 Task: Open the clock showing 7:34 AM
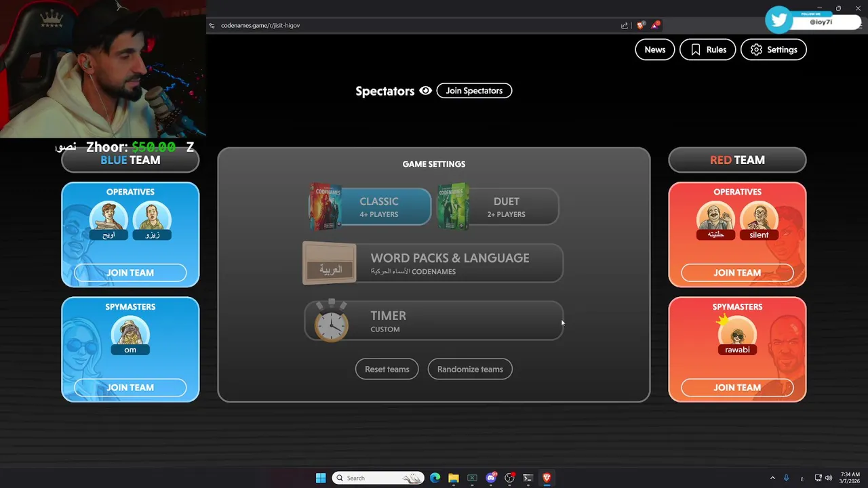pyautogui.click(x=850, y=478)
